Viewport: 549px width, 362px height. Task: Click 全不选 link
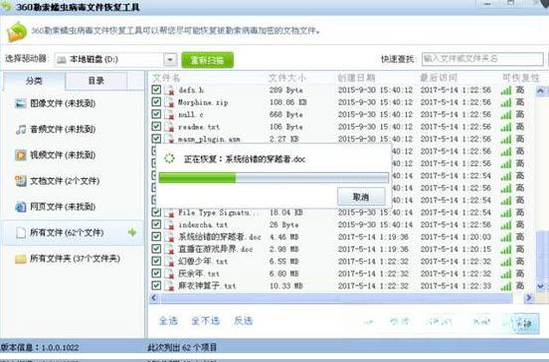pyautogui.click(x=205, y=321)
